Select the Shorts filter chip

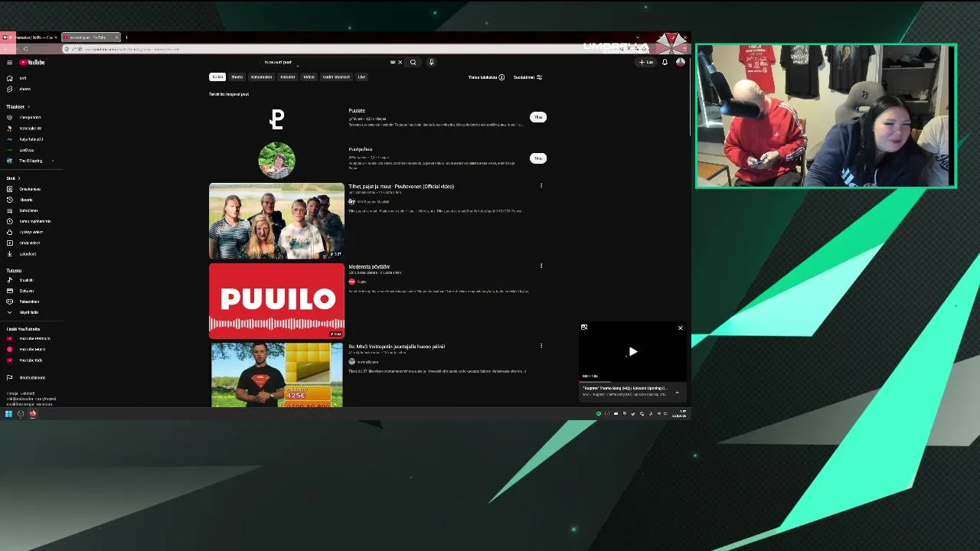click(237, 77)
